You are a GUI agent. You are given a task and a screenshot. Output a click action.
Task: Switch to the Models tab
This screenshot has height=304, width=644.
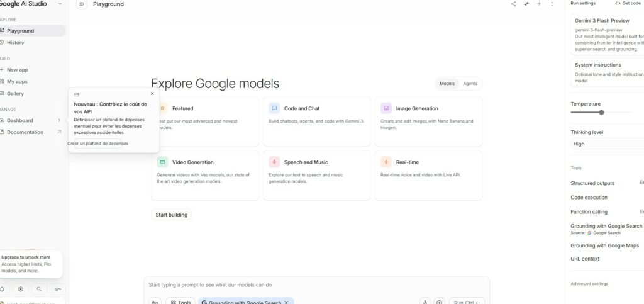447,83
